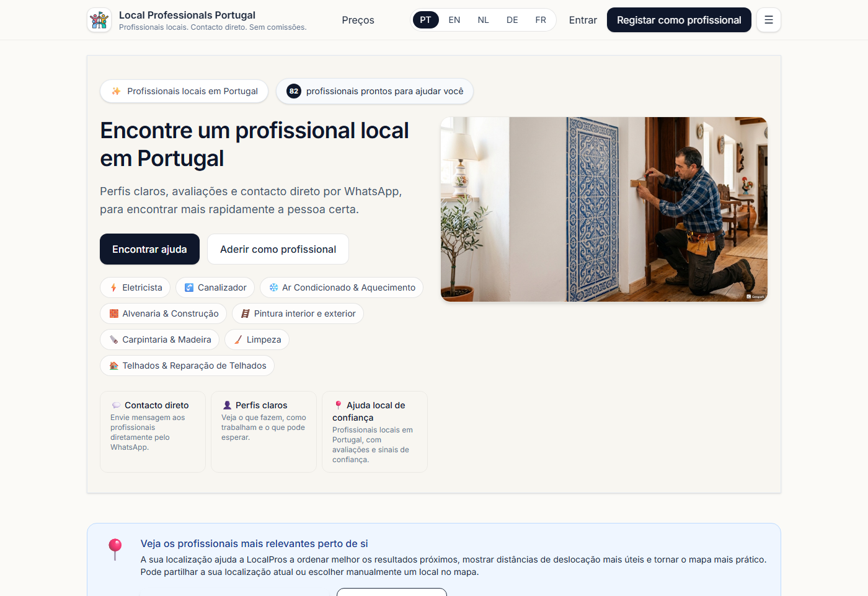The width and height of the screenshot is (868, 596).
Task: Click the Profissionais locais em Portugal badge
Action: (184, 91)
